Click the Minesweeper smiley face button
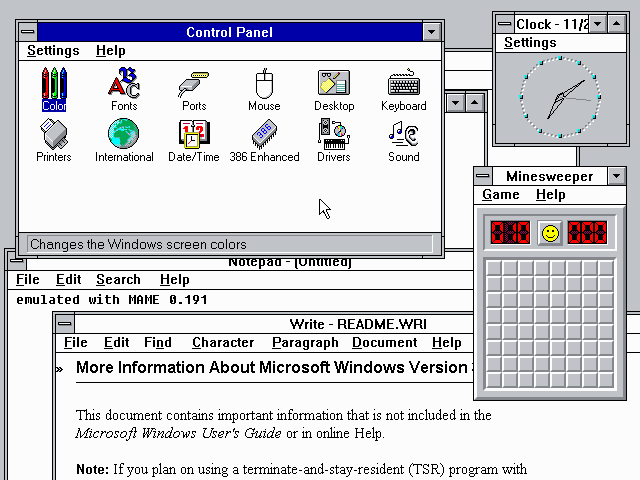This screenshot has height=480, width=640. (550, 233)
